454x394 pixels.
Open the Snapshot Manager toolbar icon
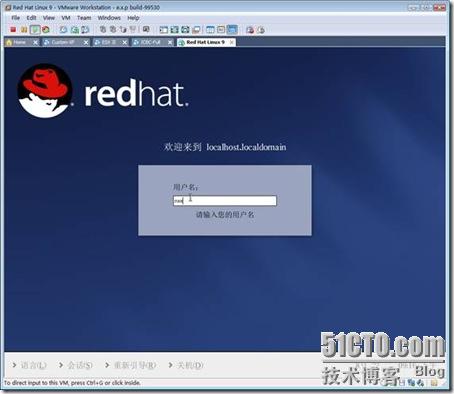point(85,30)
